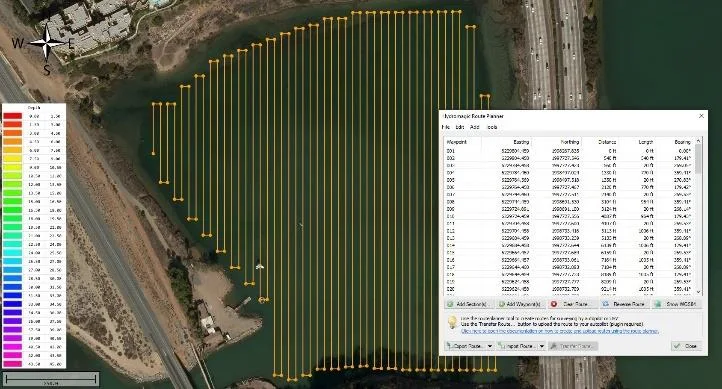This screenshot has width=722, height=389.
Task: Click the bottommost pink depth legend swatch
Action: 13,364
